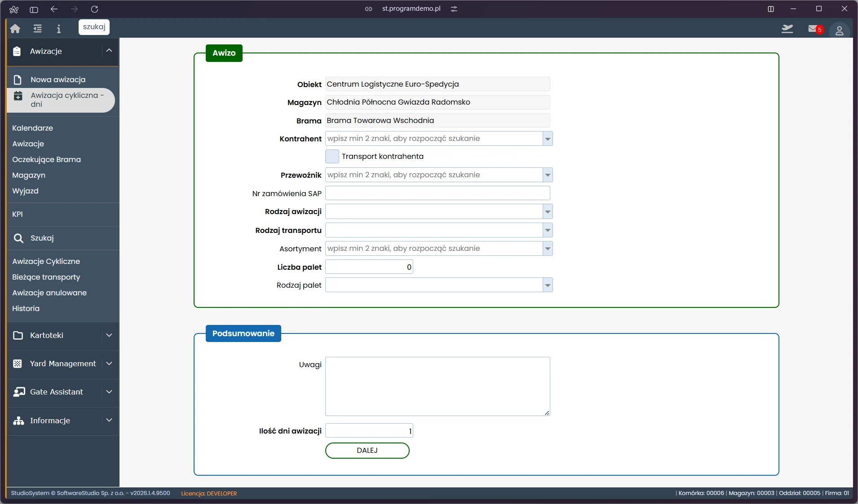The image size is (858, 504).
Task: Click the Yard Management grid icon
Action: [x=18, y=364]
